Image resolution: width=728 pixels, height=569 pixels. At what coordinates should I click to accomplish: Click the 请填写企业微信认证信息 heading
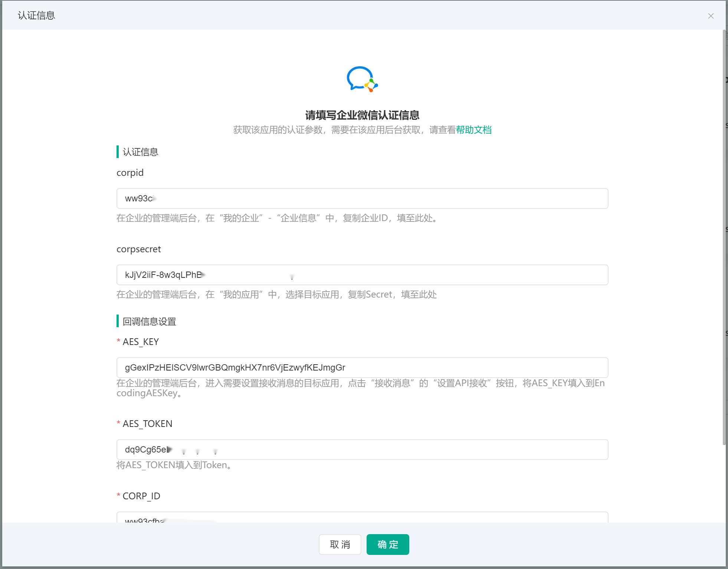coord(362,115)
